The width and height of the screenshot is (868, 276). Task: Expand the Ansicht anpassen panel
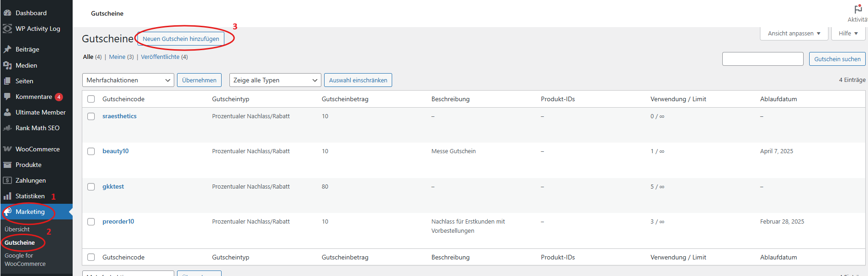pos(794,33)
